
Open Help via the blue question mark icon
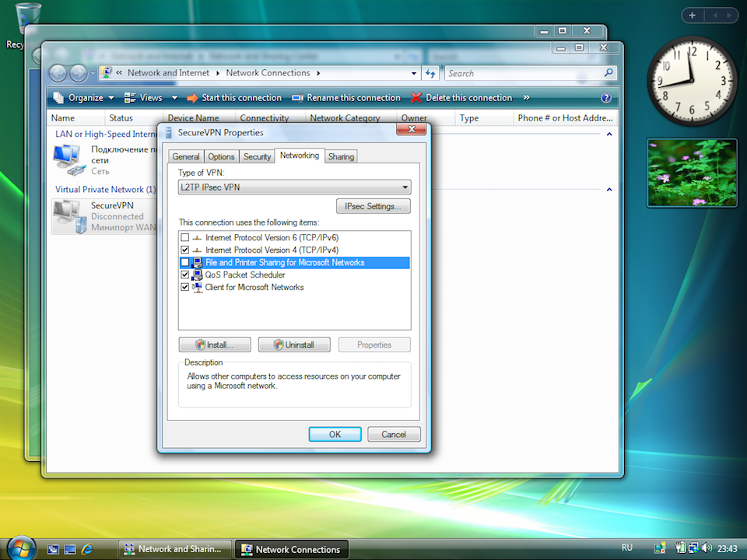tap(606, 98)
